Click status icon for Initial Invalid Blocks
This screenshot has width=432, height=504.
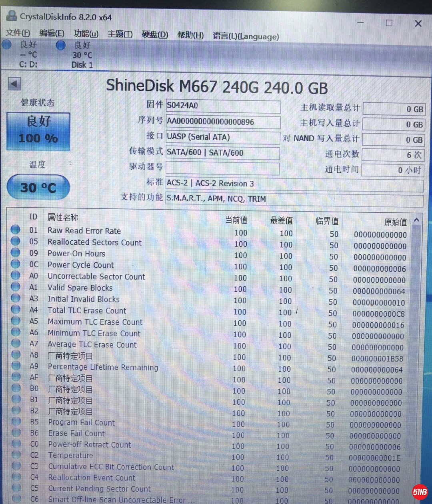click(16, 298)
